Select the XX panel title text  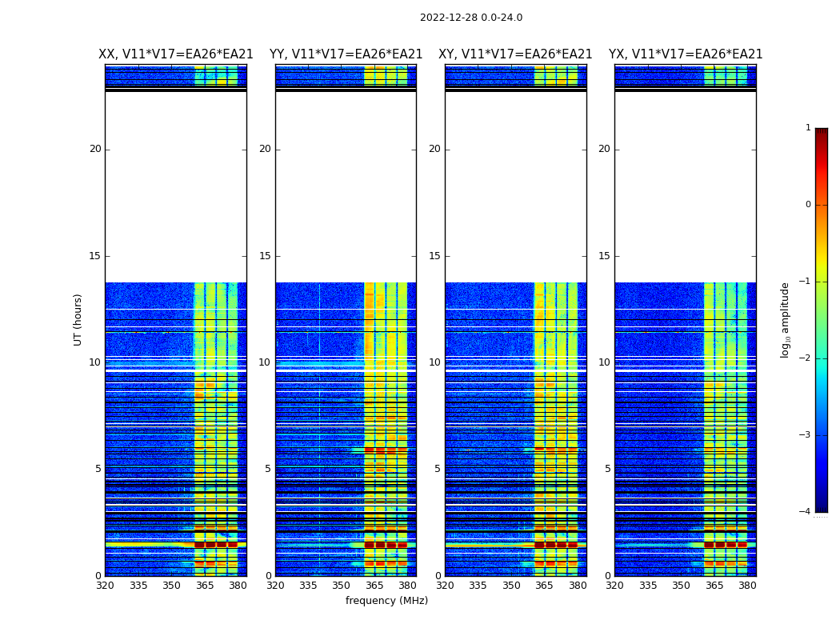point(175,54)
